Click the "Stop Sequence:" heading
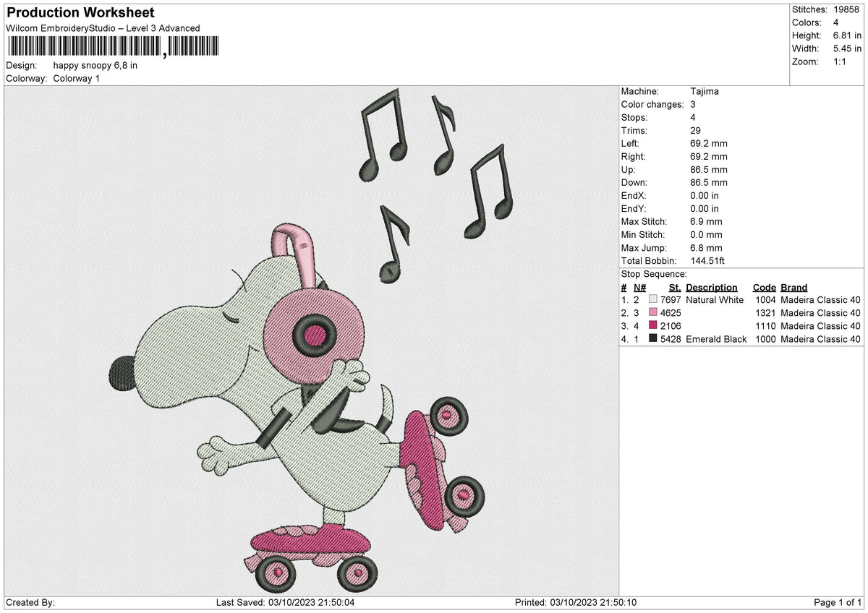Viewport: 868px width, 613px height. coord(654,274)
